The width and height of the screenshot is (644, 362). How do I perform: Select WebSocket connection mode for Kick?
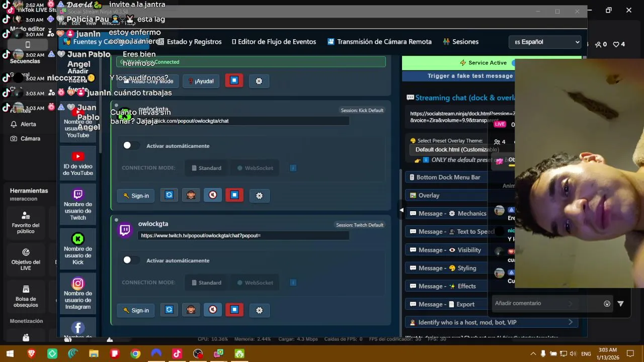pos(255,168)
